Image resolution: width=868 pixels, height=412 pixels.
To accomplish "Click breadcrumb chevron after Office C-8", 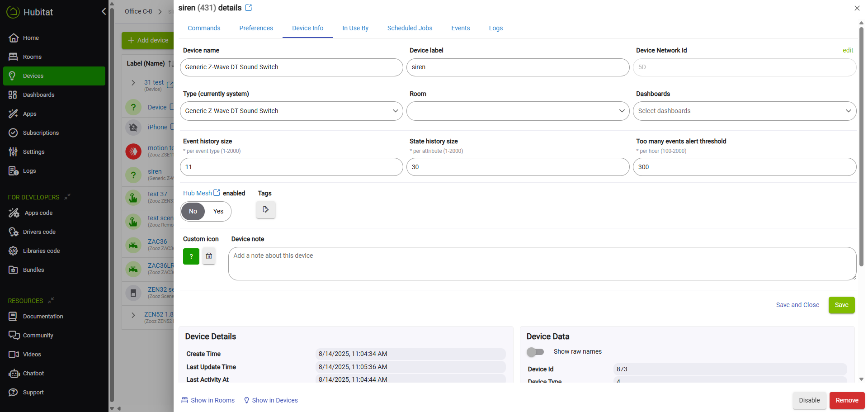I will [x=160, y=12].
